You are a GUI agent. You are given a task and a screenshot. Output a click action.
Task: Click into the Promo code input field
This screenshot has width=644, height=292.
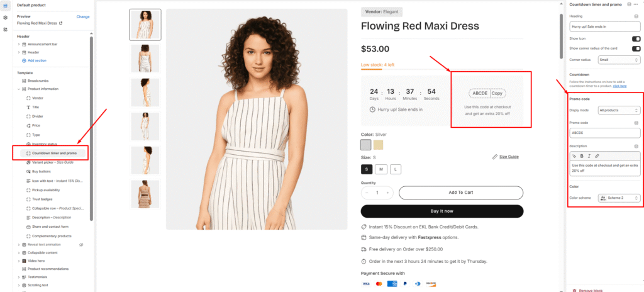604,133
